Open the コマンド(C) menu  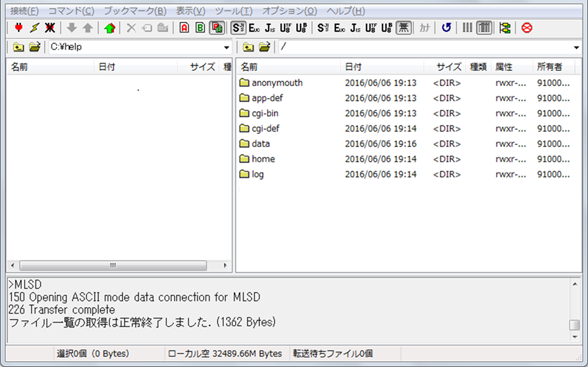[72, 11]
